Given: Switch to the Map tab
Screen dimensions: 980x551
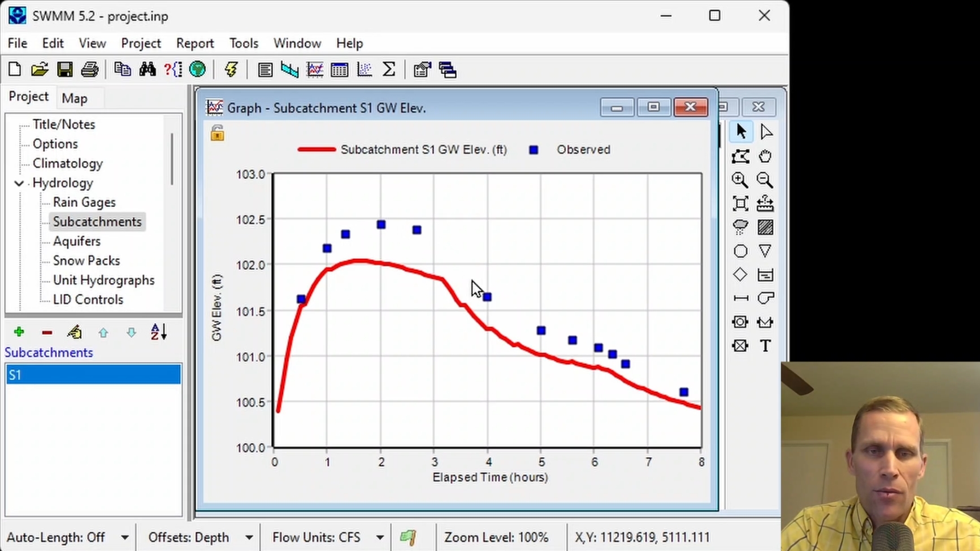Looking at the screenshot, I should click(75, 98).
